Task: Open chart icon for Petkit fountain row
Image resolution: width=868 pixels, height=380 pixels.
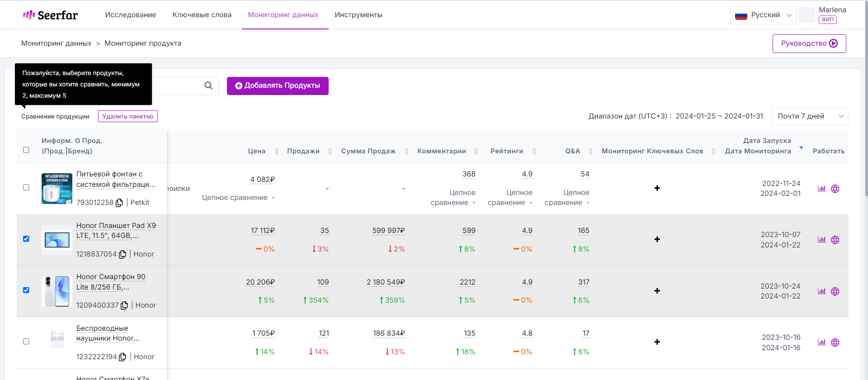Action: pos(822,189)
